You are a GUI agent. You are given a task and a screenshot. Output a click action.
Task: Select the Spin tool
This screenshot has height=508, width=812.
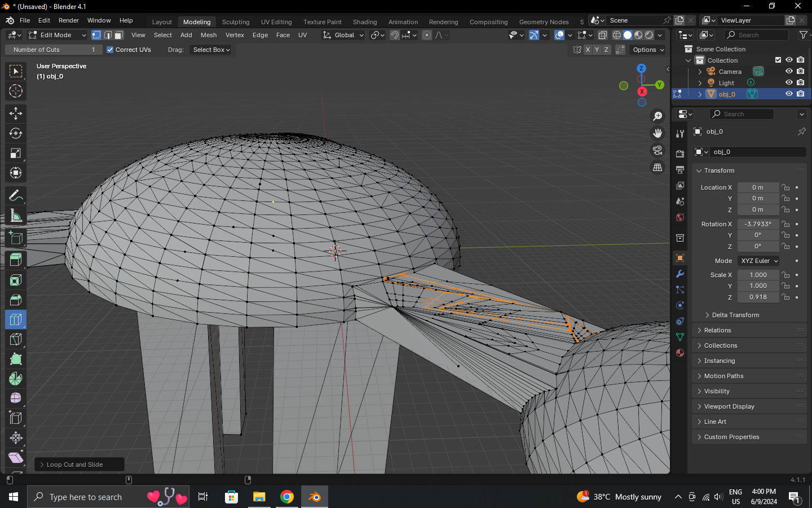pyautogui.click(x=16, y=379)
